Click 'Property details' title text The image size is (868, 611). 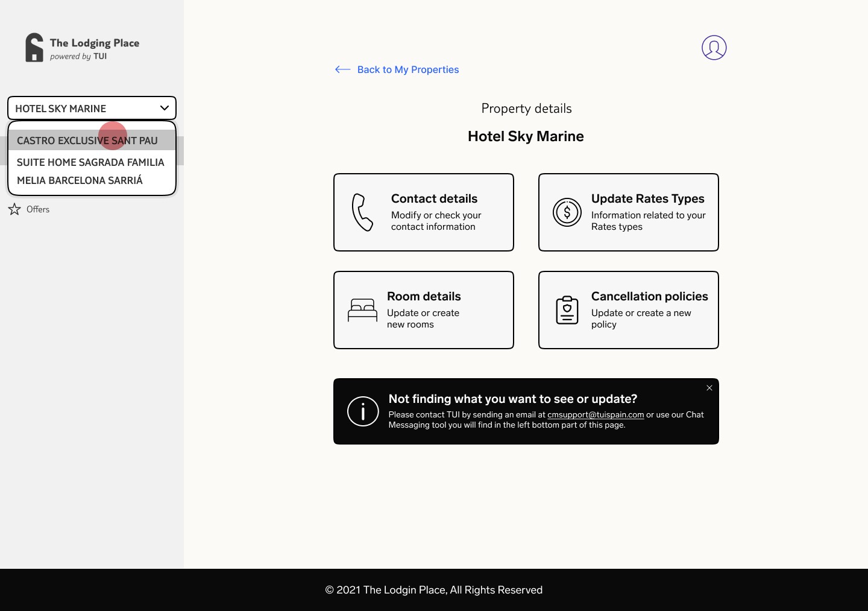[526, 109]
